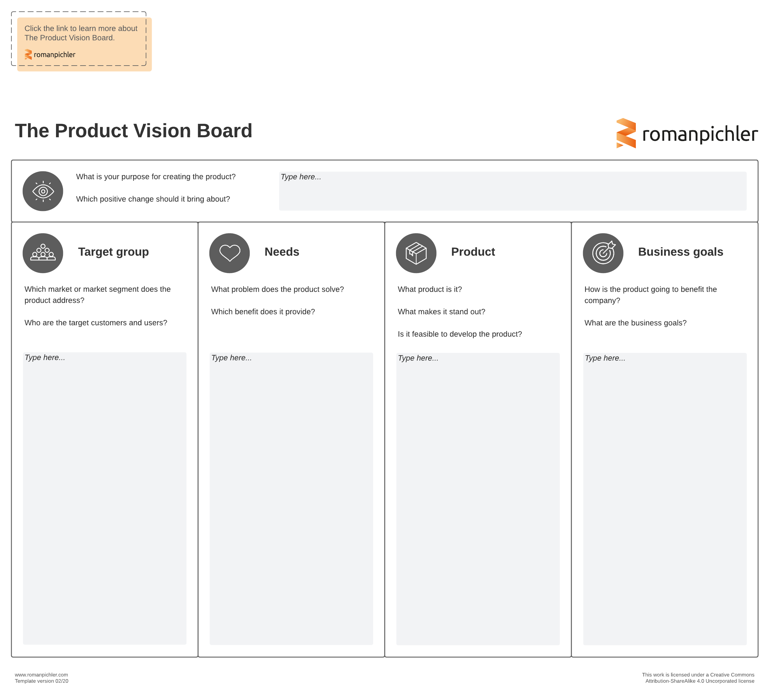Click the Target group people icon
The width and height of the screenshot is (770, 700).
[43, 253]
